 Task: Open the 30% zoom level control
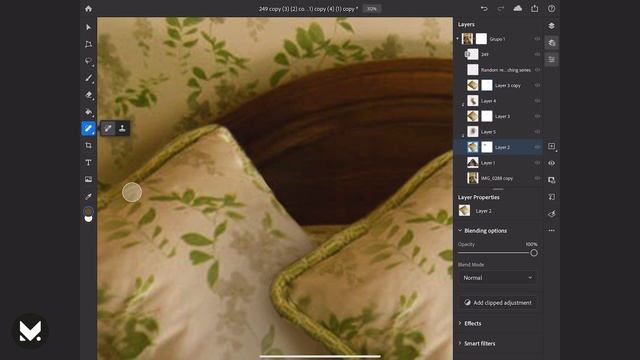(x=372, y=9)
